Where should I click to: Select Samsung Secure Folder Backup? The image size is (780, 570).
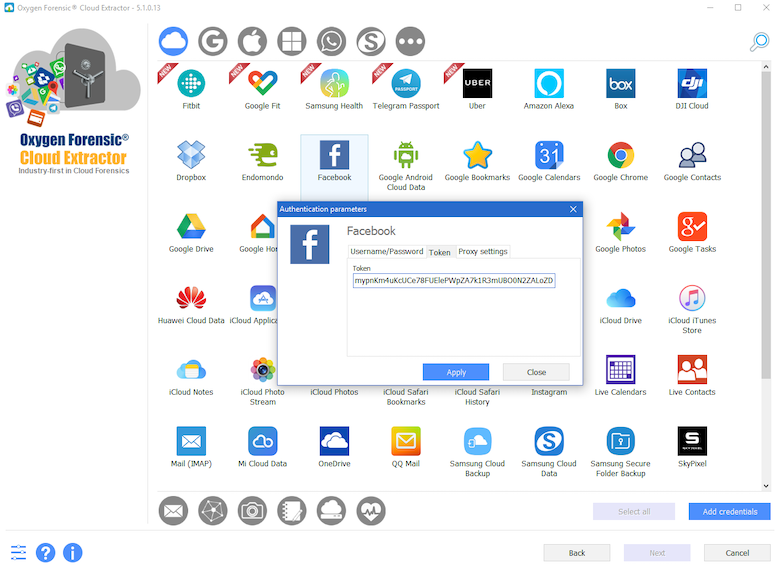pos(621,441)
